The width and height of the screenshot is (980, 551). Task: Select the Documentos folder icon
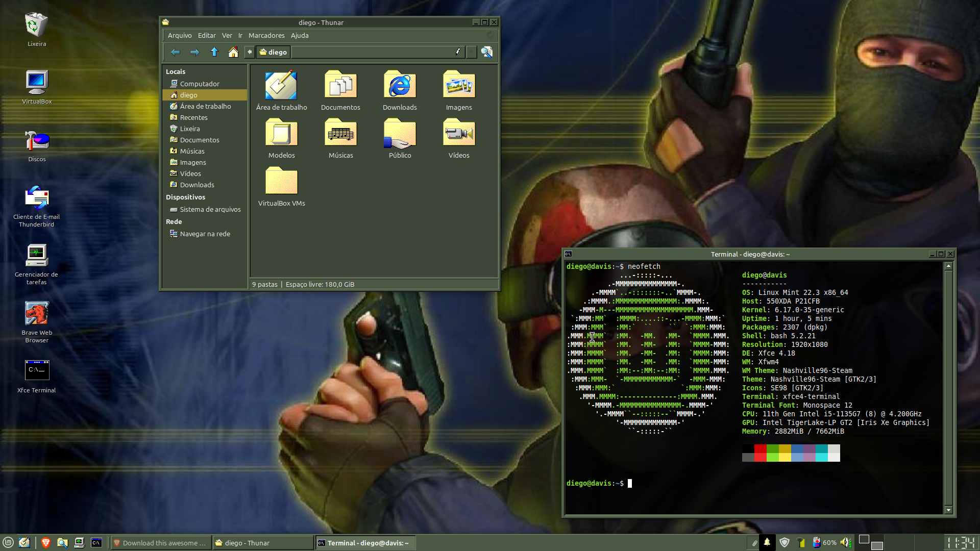(340, 85)
